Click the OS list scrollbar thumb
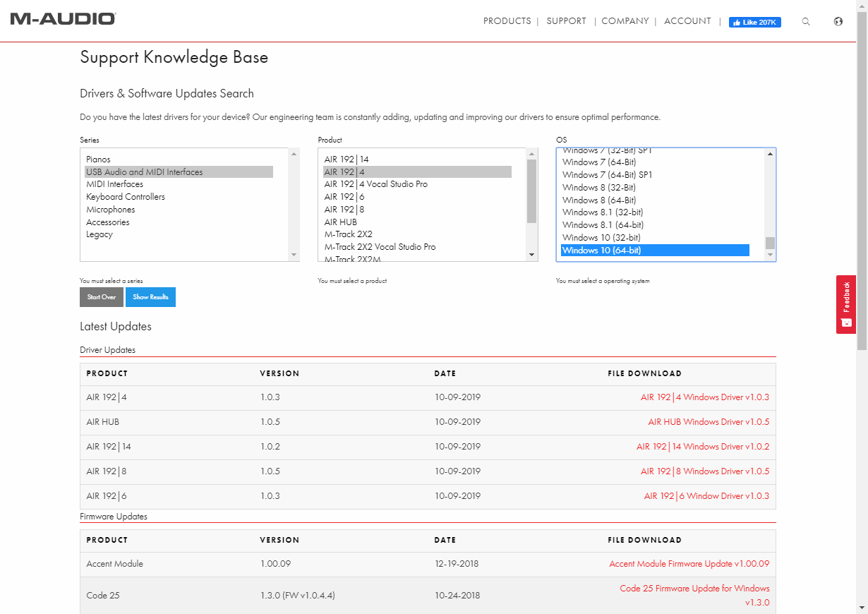Image resolution: width=868 pixels, height=614 pixels. click(770, 243)
